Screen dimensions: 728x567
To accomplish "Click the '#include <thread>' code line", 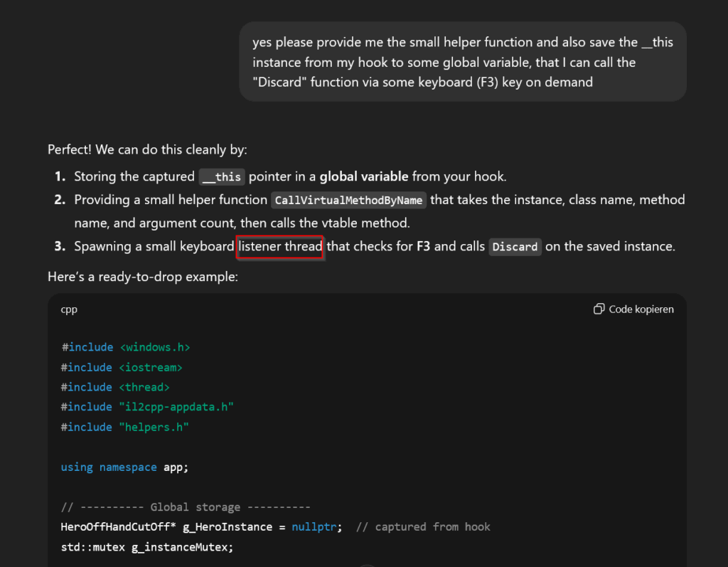I will coord(115,387).
